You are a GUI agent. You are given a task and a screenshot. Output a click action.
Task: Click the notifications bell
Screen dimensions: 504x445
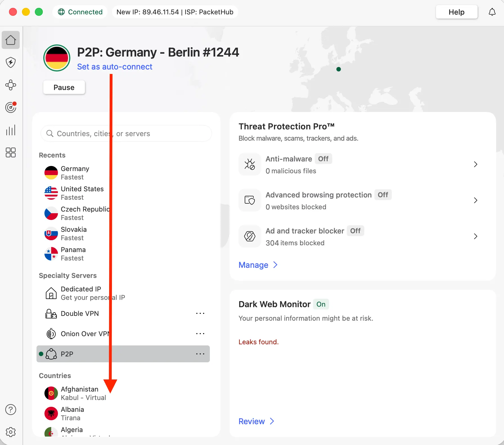click(492, 12)
